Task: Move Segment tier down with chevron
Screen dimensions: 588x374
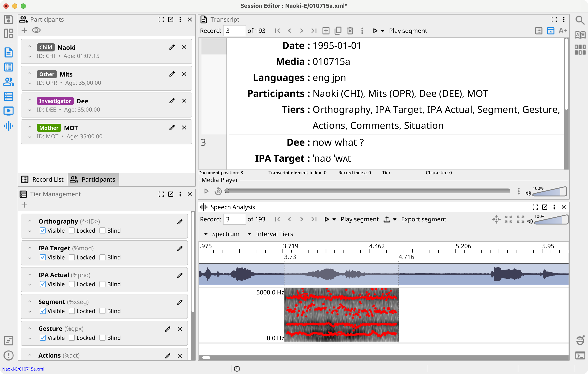Action: pos(30,312)
